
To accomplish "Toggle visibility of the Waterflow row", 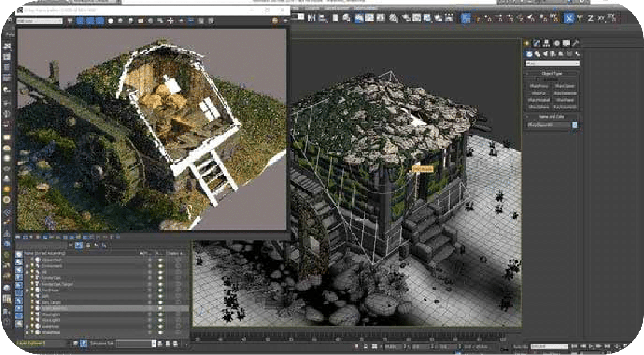I will (x=33, y=326).
